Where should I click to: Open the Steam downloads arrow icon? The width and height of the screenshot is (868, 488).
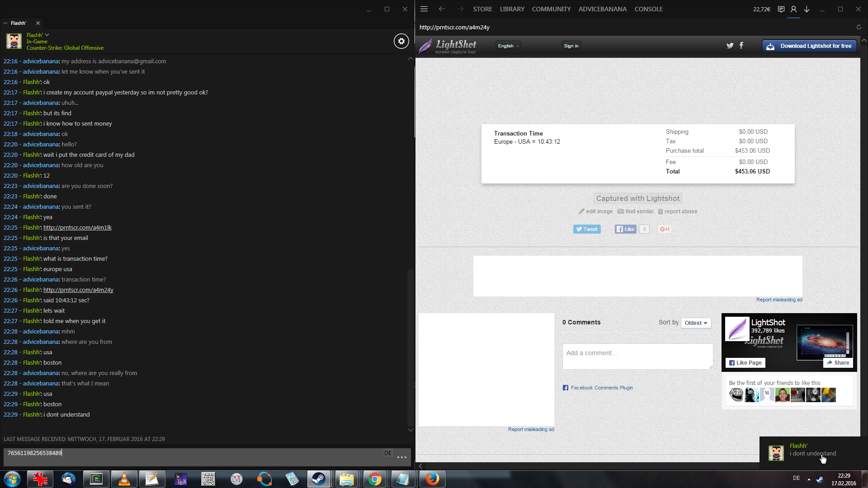pos(807,9)
